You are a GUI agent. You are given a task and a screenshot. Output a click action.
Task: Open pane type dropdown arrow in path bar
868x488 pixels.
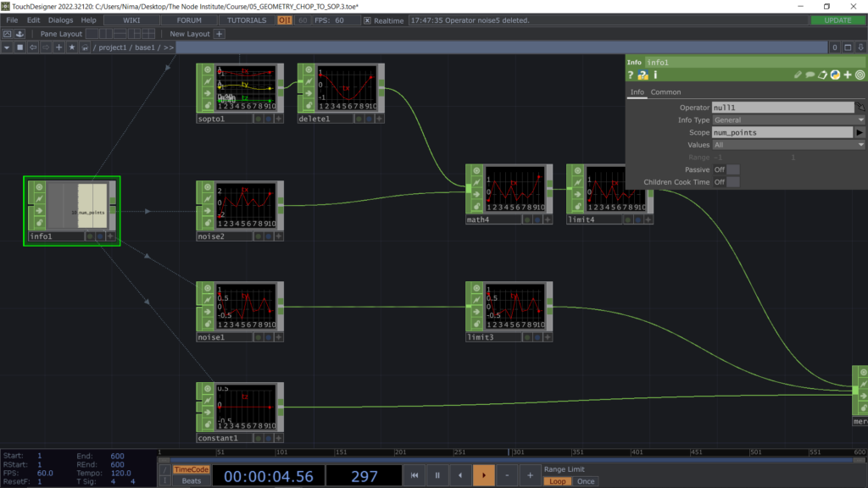7,47
